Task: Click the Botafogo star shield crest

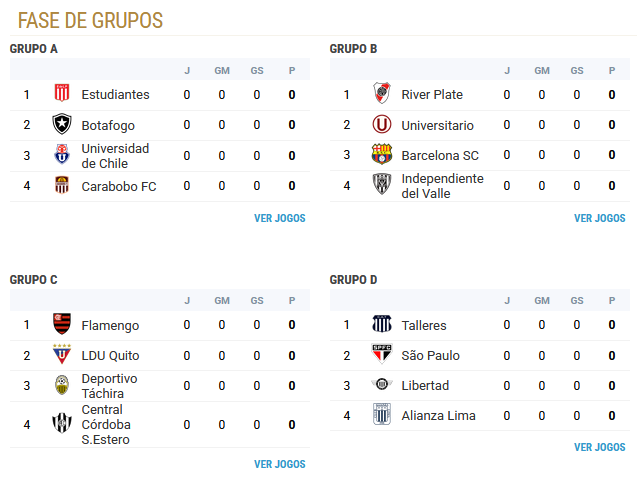Action: click(62, 124)
